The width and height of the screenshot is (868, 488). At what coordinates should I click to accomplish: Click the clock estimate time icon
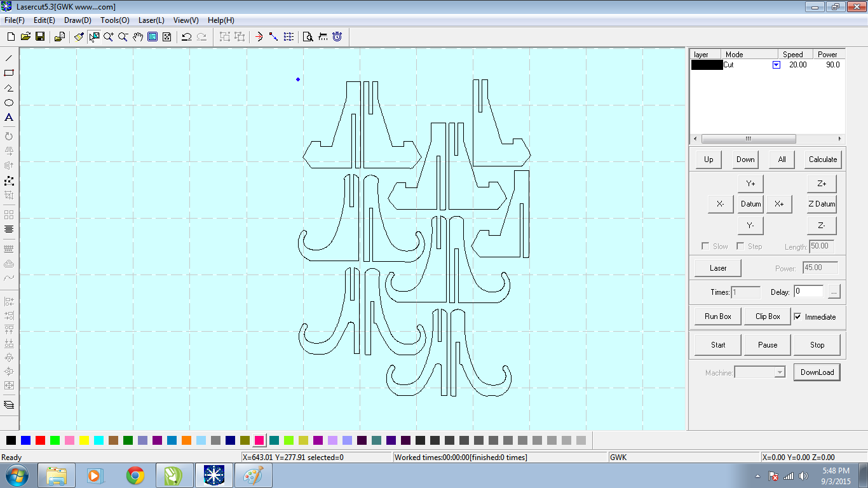(337, 37)
